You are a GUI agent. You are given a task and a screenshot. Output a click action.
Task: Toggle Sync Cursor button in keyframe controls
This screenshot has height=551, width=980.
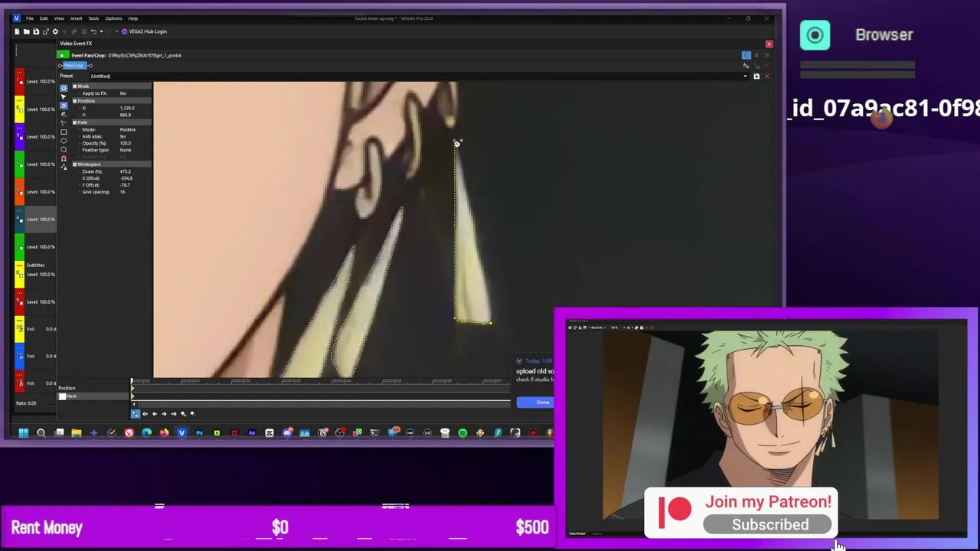click(136, 414)
